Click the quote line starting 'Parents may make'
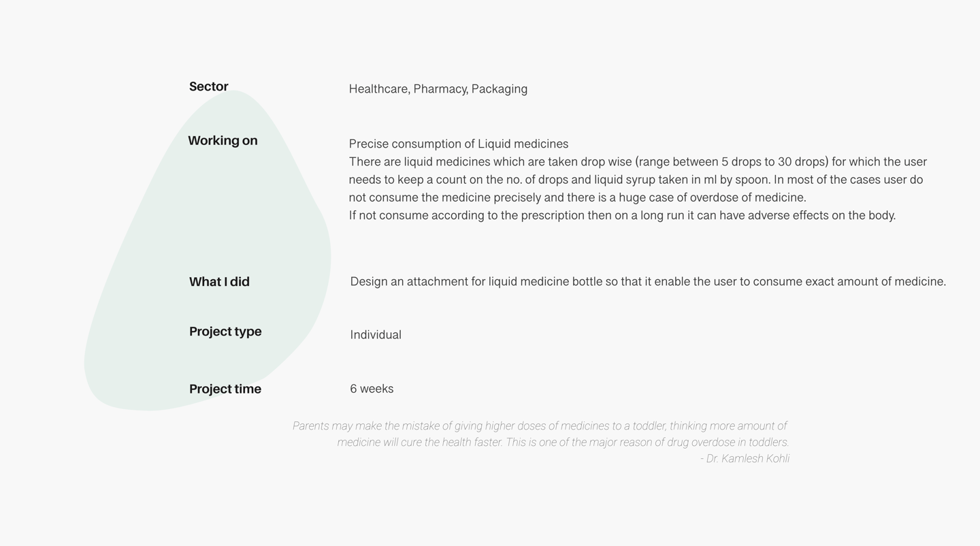This screenshot has width=980, height=546. coord(539,426)
